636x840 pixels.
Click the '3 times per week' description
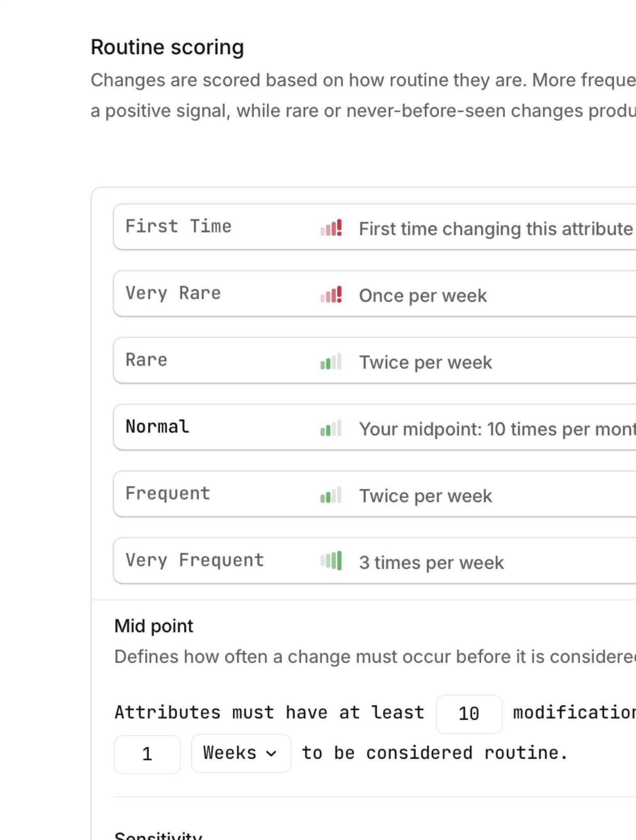pos(431,563)
